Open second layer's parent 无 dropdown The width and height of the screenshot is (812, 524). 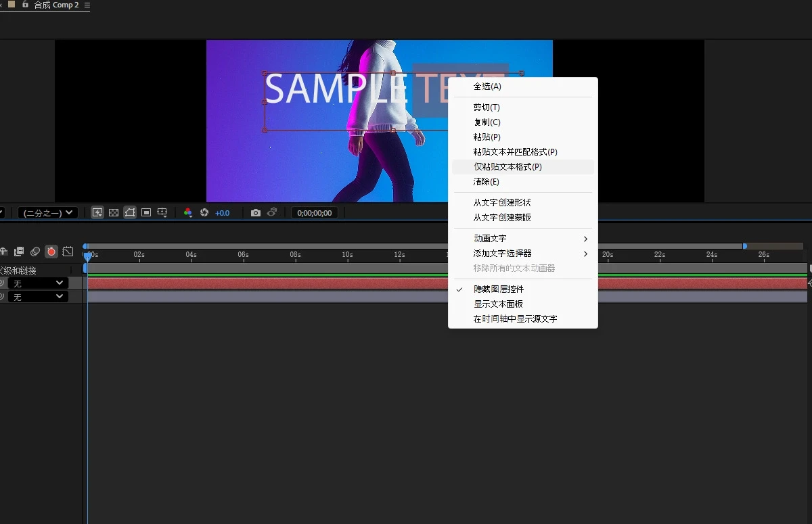tap(38, 297)
